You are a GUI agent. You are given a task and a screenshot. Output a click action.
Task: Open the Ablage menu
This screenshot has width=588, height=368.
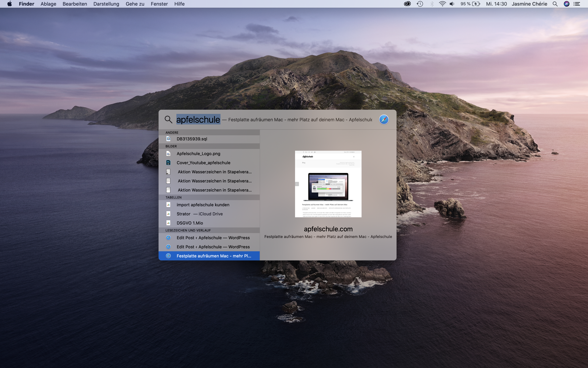48,4
